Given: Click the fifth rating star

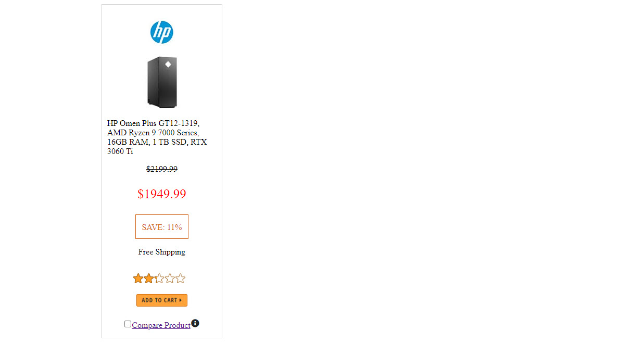Looking at the screenshot, I should 180,278.
